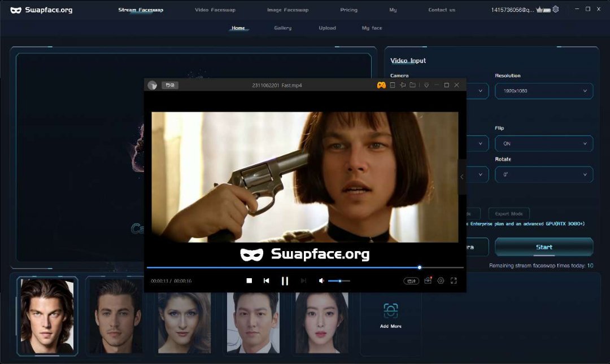610x364 pixels.
Task: Open the Gallery sub-tab
Action: [283, 28]
